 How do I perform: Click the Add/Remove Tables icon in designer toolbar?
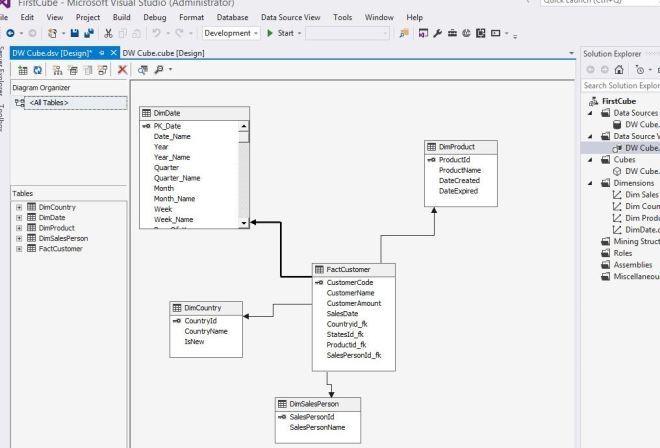point(20,69)
